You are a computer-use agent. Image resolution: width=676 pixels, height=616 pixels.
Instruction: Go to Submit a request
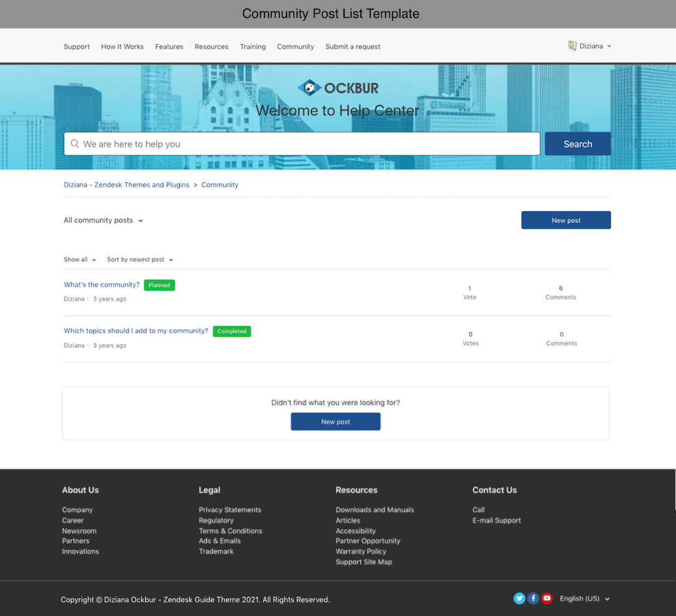(x=353, y=47)
